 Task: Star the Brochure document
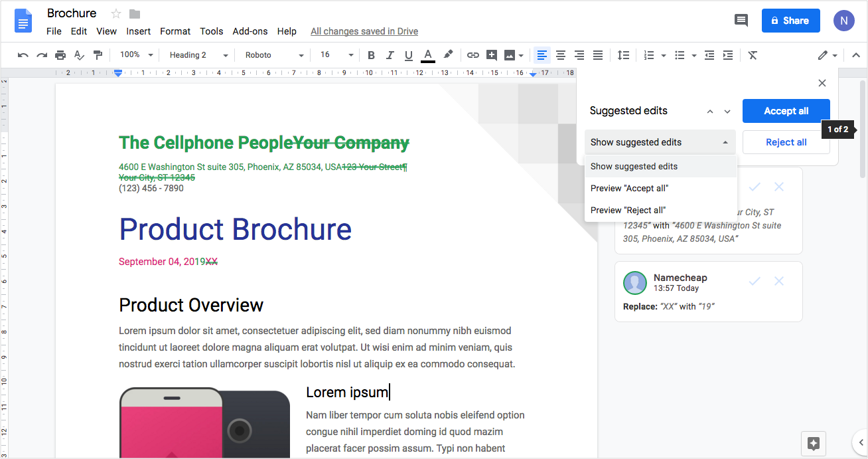[x=116, y=14]
